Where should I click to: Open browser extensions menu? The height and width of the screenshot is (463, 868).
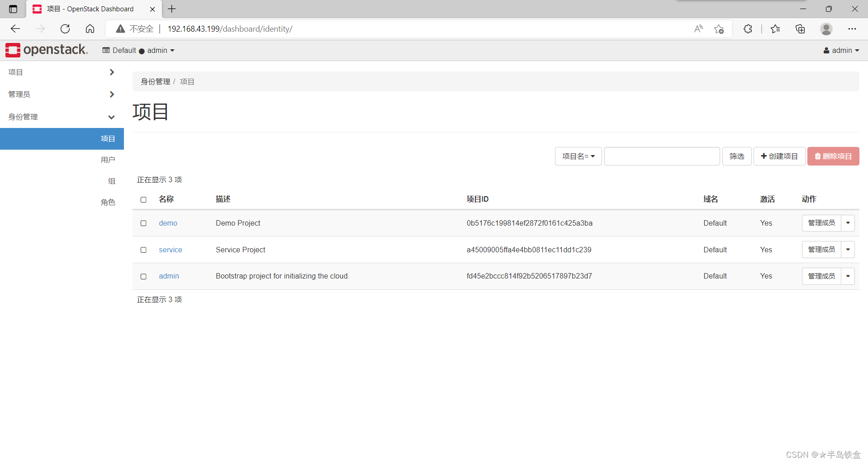(x=748, y=29)
